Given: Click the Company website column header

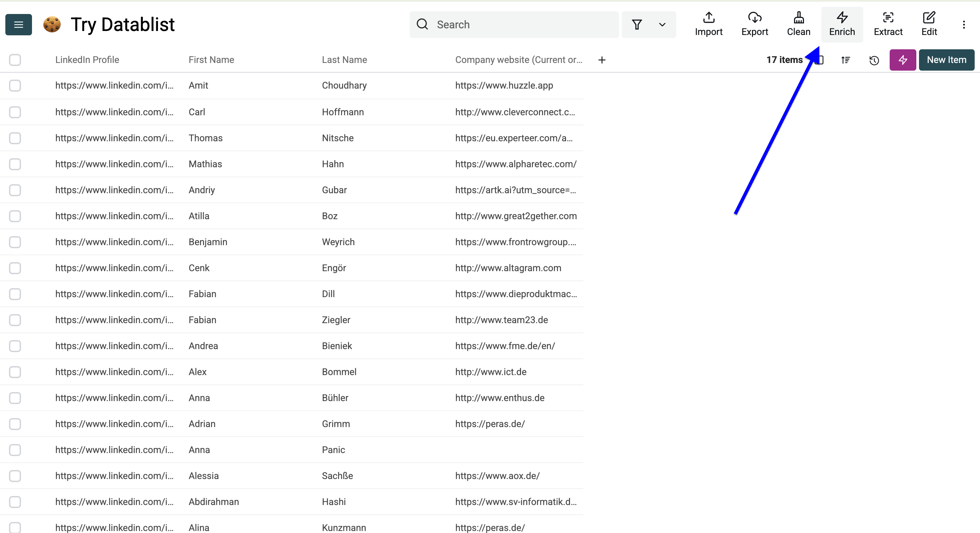Looking at the screenshot, I should (x=519, y=60).
